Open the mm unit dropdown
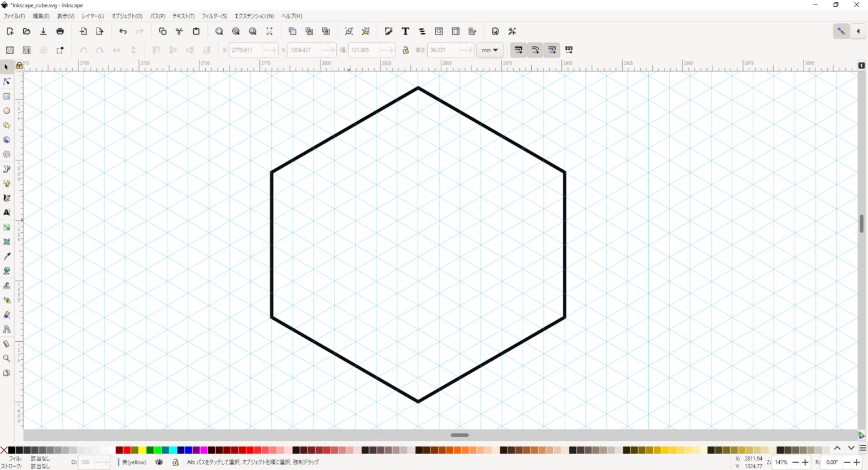The height and width of the screenshot is (470, 868). tap(489, 50)
